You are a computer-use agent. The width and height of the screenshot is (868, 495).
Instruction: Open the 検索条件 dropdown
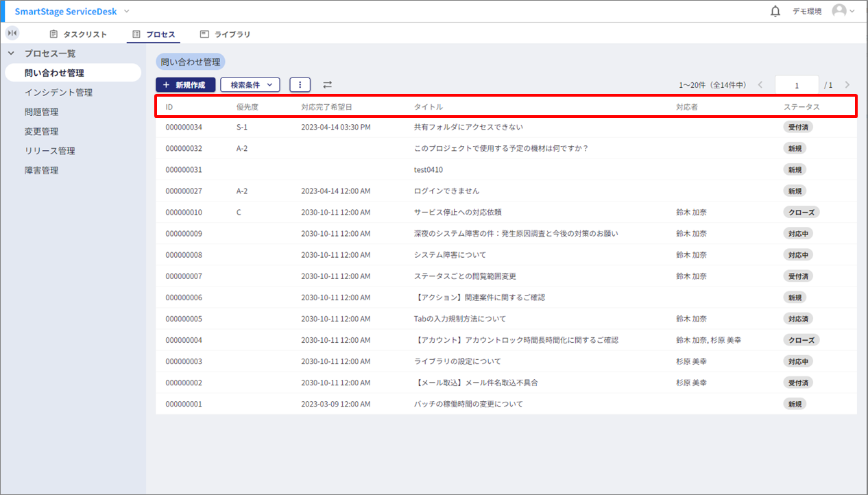[x=250, y=85]
